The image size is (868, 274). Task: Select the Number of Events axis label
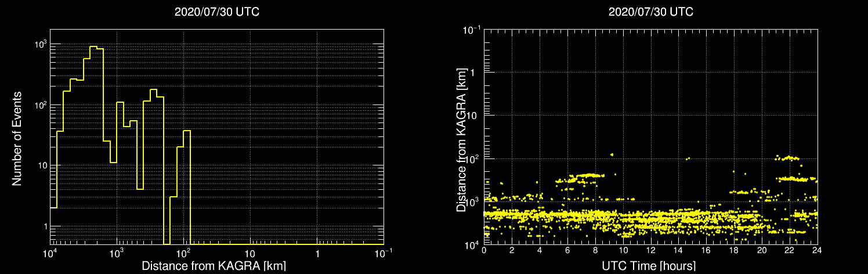tap(17, 138)
